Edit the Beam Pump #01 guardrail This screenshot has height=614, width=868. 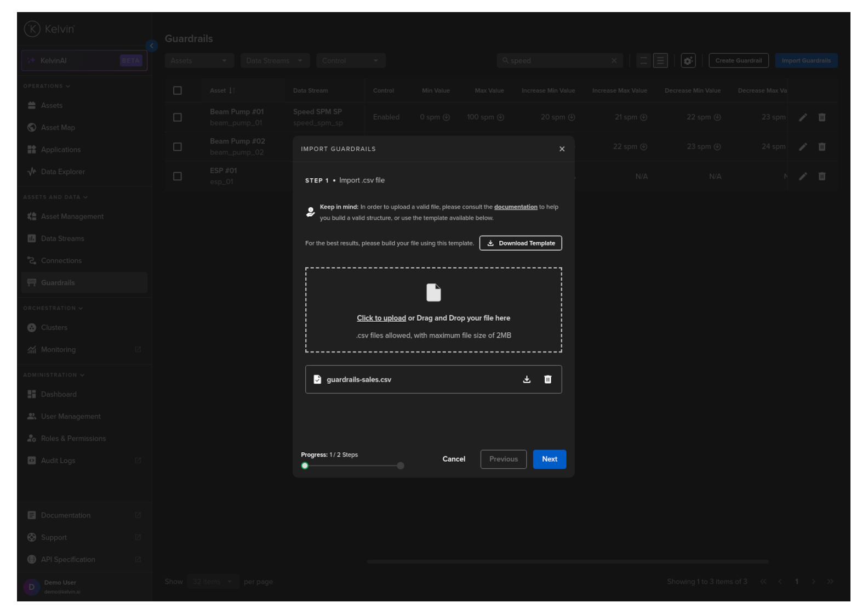pos(803,117)
